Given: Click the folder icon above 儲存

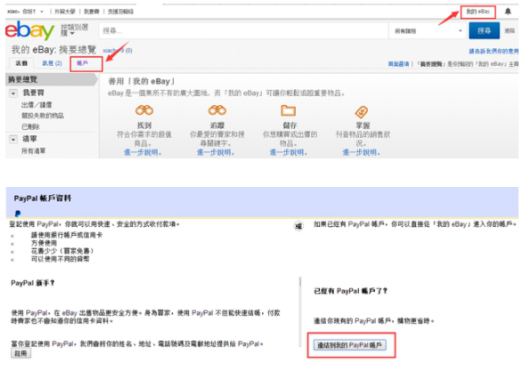Looking at the screenshot, I should click(288, 110).
